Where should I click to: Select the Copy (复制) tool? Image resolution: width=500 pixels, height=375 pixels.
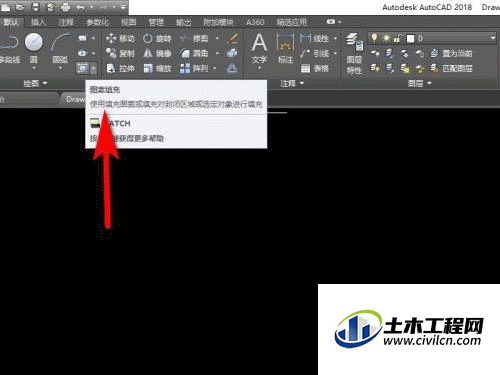(x=120, y=53)
